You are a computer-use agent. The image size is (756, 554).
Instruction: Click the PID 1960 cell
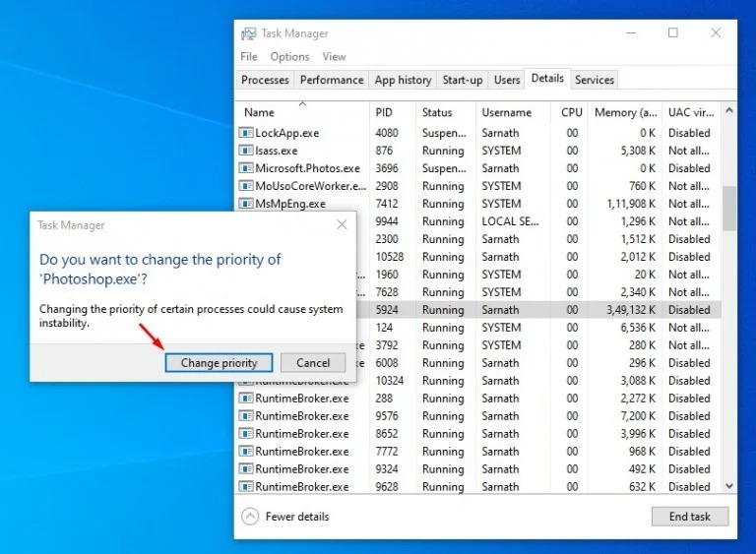pyautogui.click(x=387, y=275)
